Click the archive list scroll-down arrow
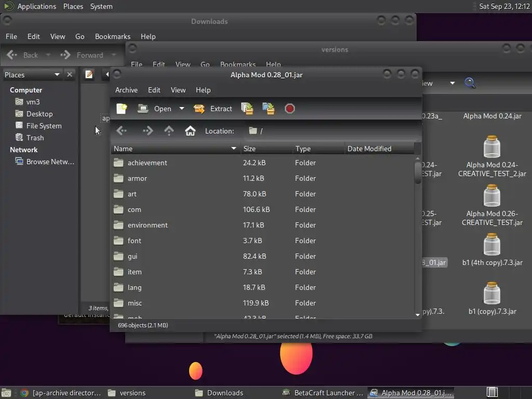The image size is (532, 399). (418, 315)
